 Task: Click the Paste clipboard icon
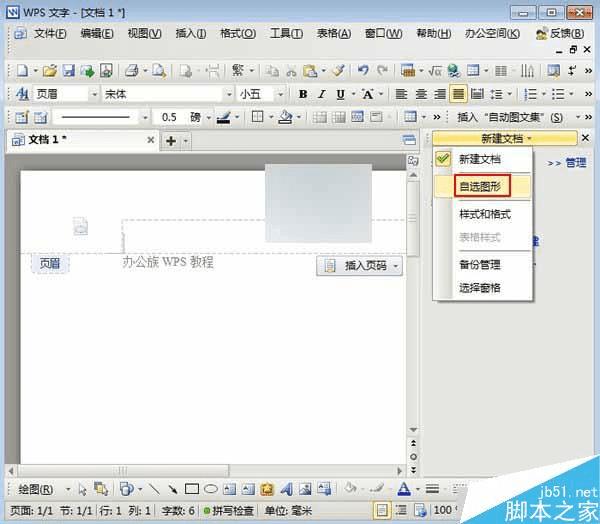click(x=310, y=71)
